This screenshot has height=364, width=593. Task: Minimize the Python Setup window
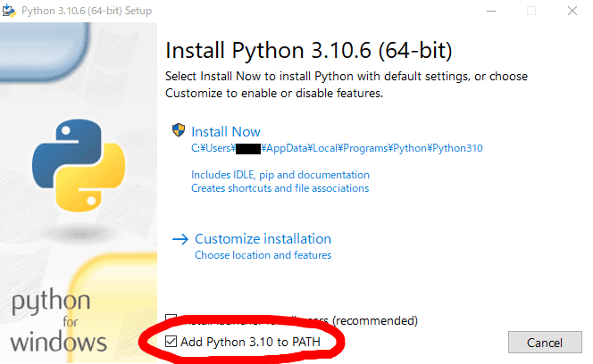coord(491,11)
